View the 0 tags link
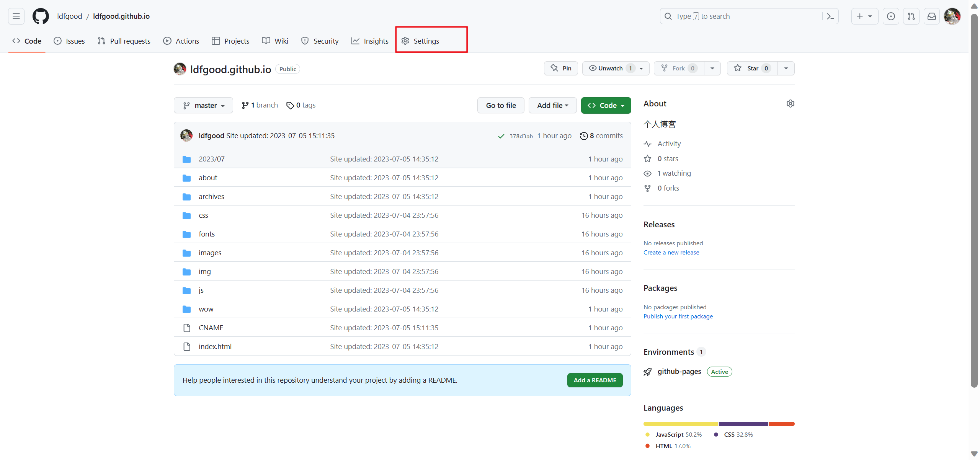Screen dimensions: 980x460 pos(301,105)
